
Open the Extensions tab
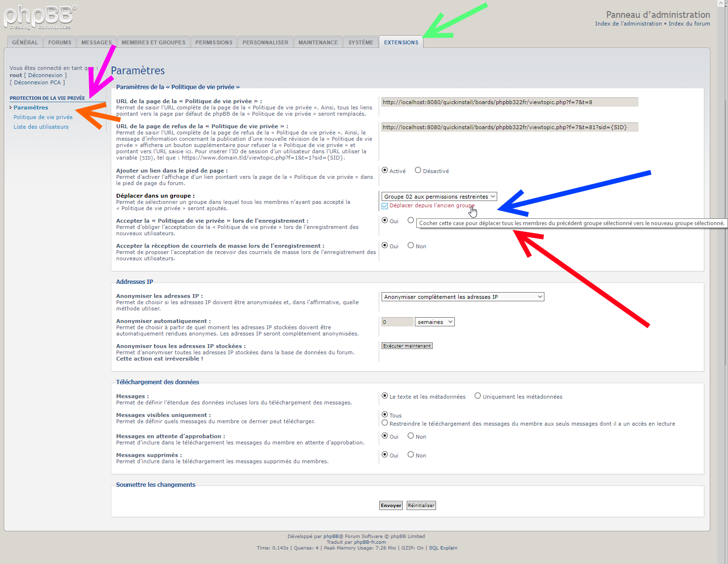click(x=401, y=42)
